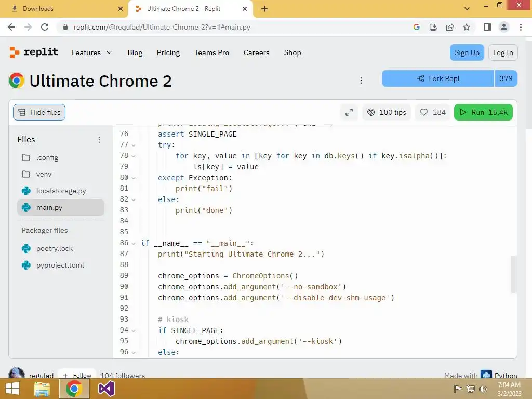Click the install app icon

pyautogui.click(x=433, y=27)
